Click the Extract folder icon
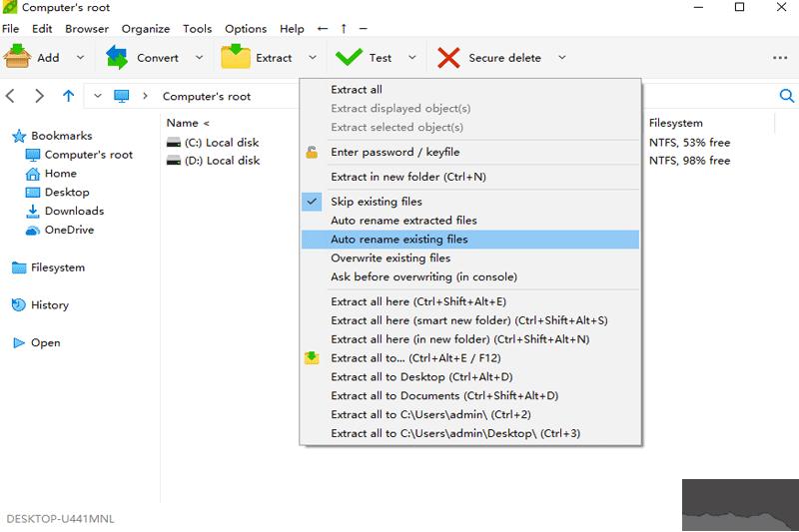The image size is (799, 532). click(236, 57)
